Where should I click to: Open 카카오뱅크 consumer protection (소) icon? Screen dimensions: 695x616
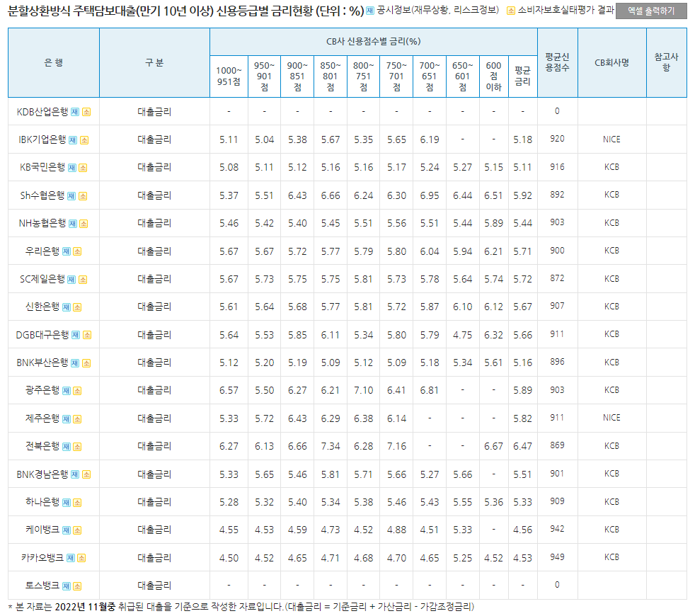pyautogui.click(x=81, y=558)
